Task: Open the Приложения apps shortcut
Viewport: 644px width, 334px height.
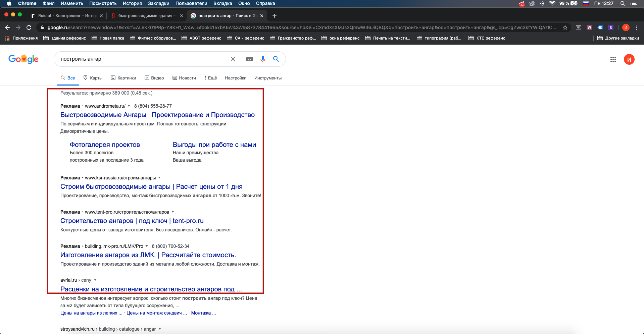Action: point(21,38)
